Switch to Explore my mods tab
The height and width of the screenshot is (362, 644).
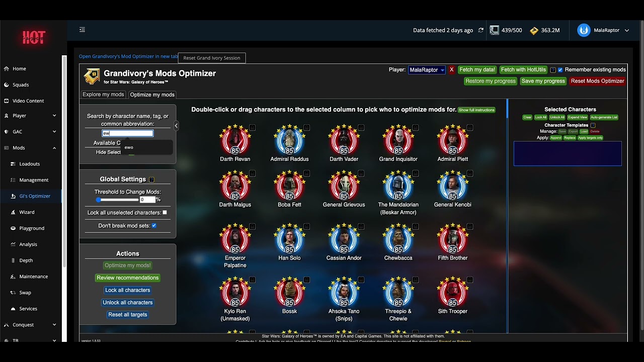pos(103,95)
